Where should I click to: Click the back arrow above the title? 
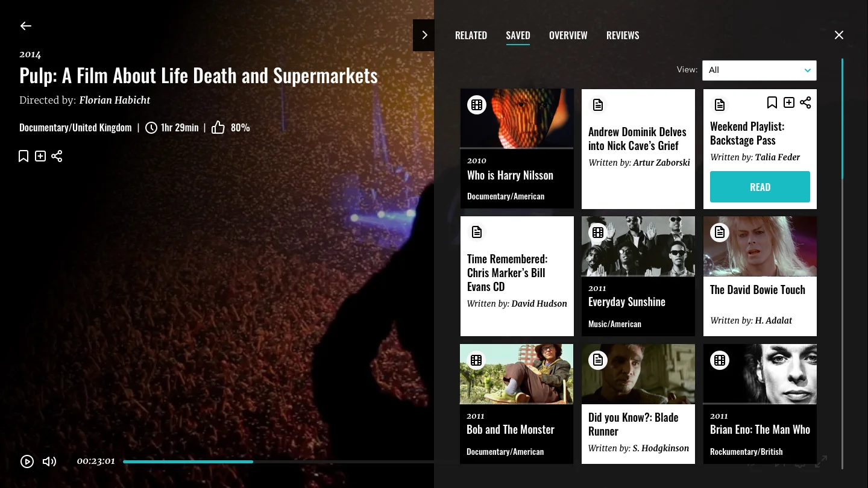coord(25,26)
